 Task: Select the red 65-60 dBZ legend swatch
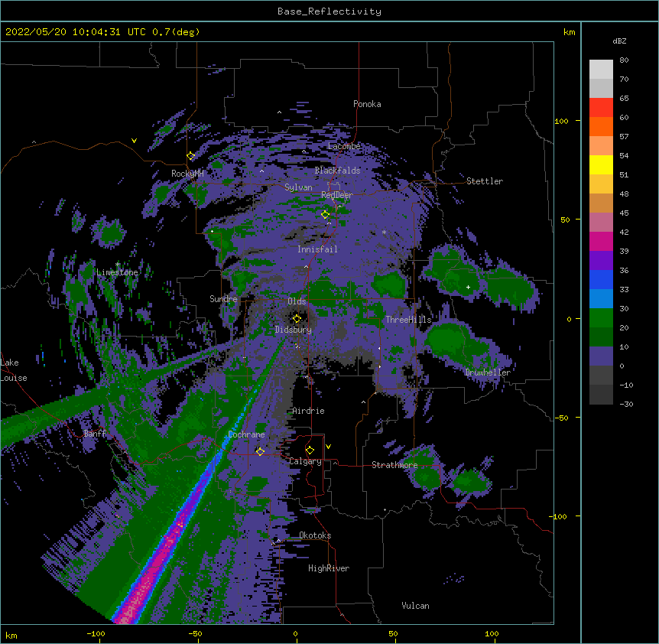(601, 108)
